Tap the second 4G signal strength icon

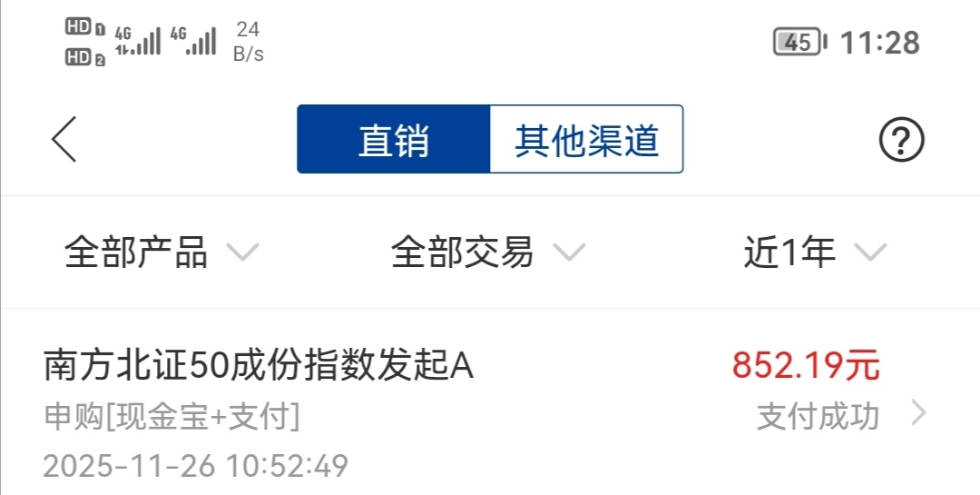coord(193,41)
